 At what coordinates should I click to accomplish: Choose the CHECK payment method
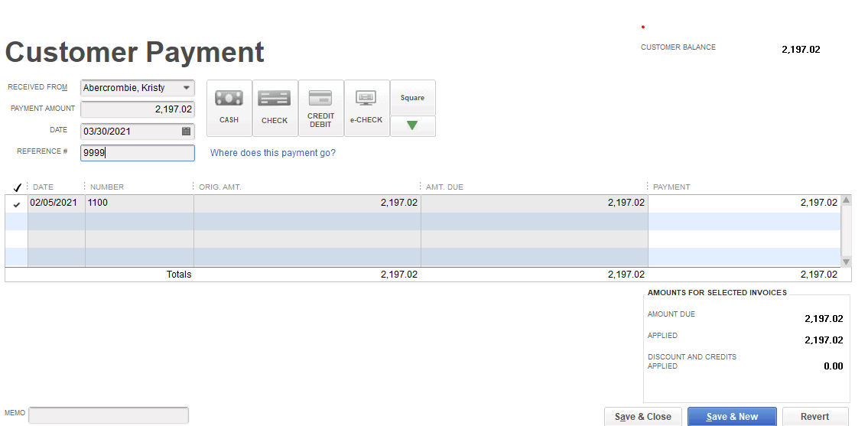(x=275, y=108)
